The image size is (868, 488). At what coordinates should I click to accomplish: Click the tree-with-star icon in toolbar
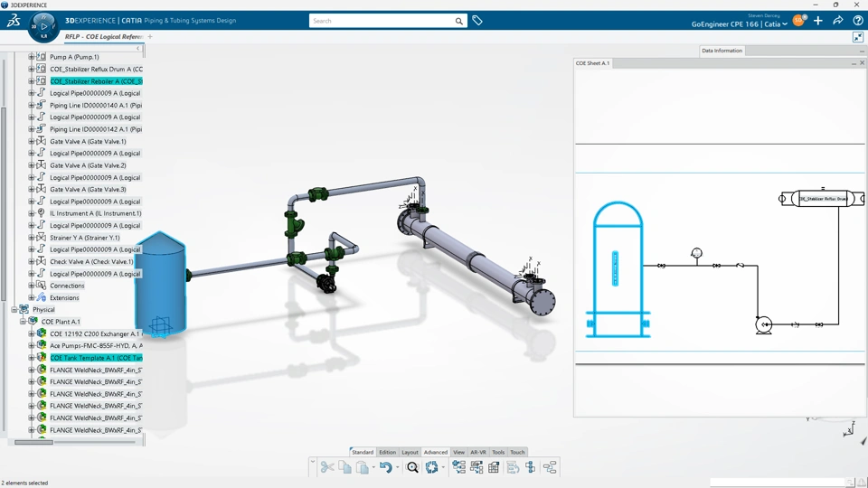tap(459, 467)
